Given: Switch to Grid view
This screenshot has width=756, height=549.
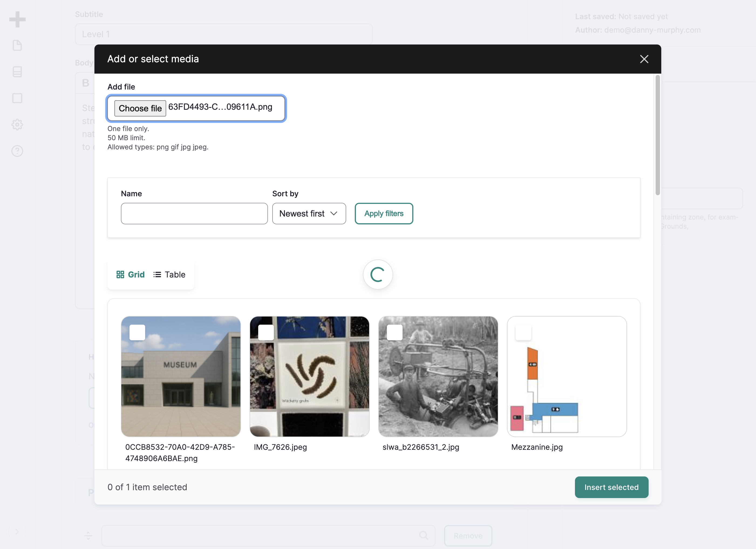Looking at the screenshot, I should (130, 274).
